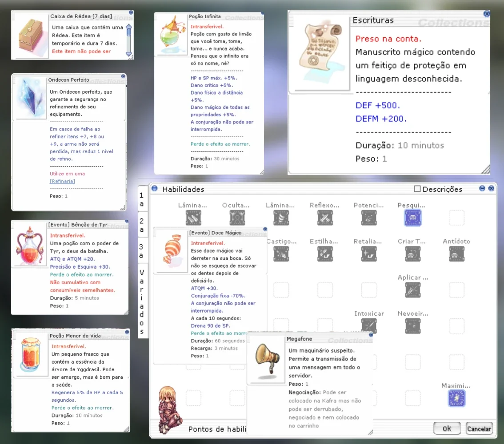This screenshot has height=444, width=504.
Task: Click the Caixa de Rédea scrollbar thumb
Action: click(x=129, y=32)
